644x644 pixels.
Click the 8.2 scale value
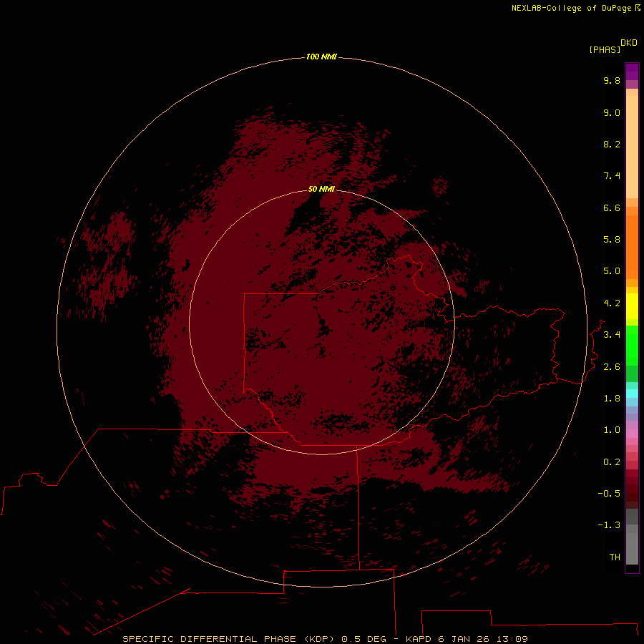coord(612,144)
